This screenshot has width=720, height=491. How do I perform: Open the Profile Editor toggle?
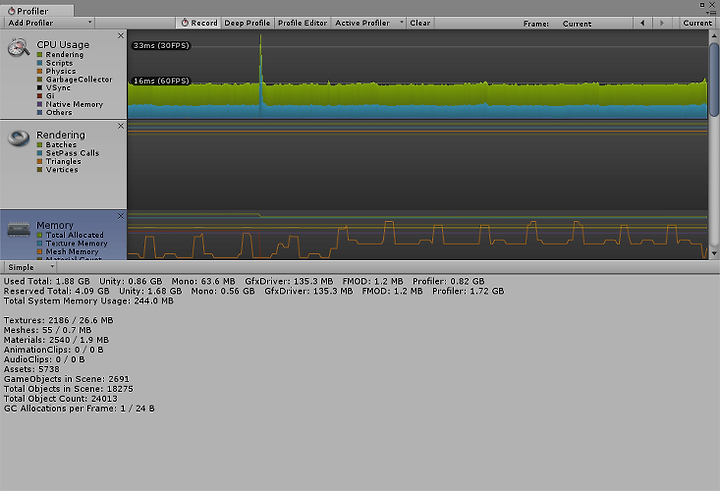tap(303, 23)
